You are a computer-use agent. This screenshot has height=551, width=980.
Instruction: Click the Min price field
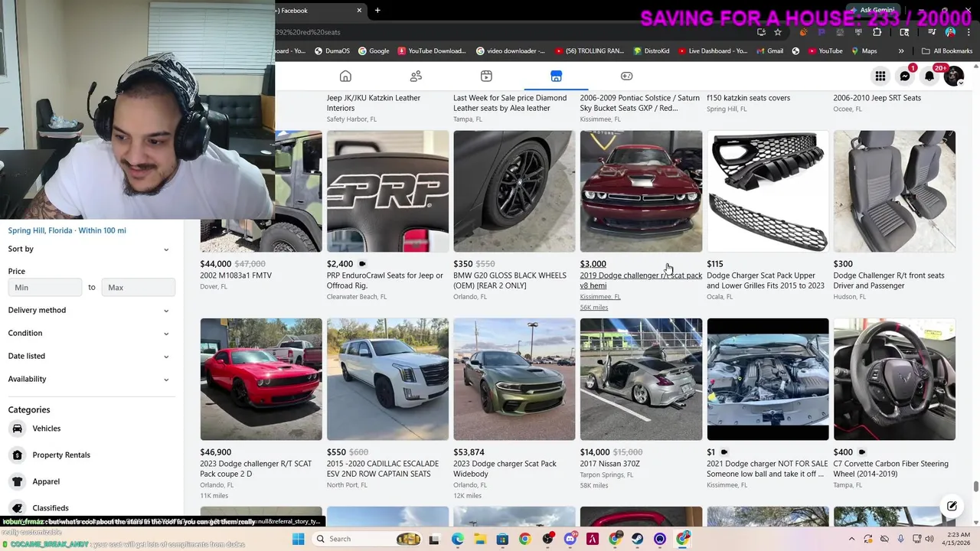click(x=45, y=287)
